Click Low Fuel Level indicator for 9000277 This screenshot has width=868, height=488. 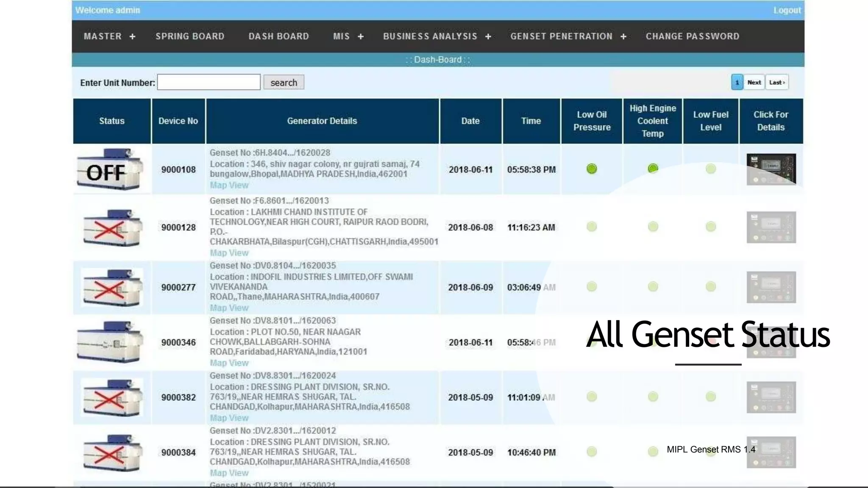711,287
